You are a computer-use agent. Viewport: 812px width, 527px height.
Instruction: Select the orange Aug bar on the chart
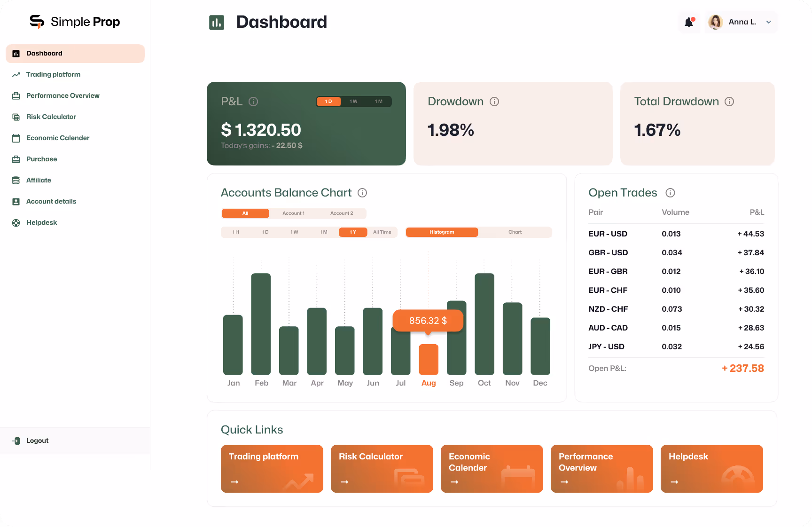[429, 360]
